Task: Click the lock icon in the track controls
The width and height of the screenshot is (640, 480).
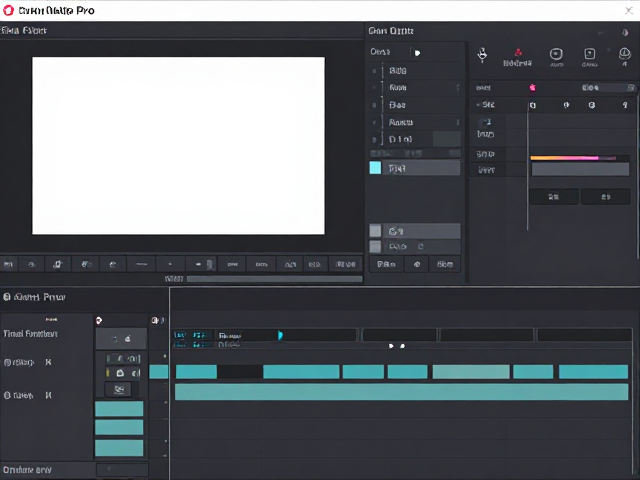Action: 120,373
